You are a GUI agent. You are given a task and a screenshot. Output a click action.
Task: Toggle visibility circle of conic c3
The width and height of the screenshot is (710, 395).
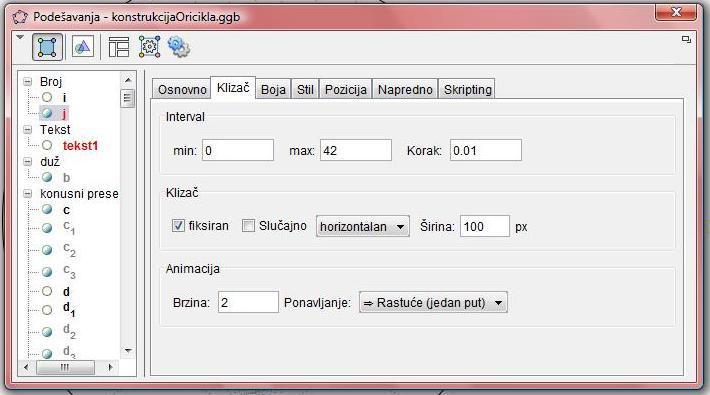(47, 272)
